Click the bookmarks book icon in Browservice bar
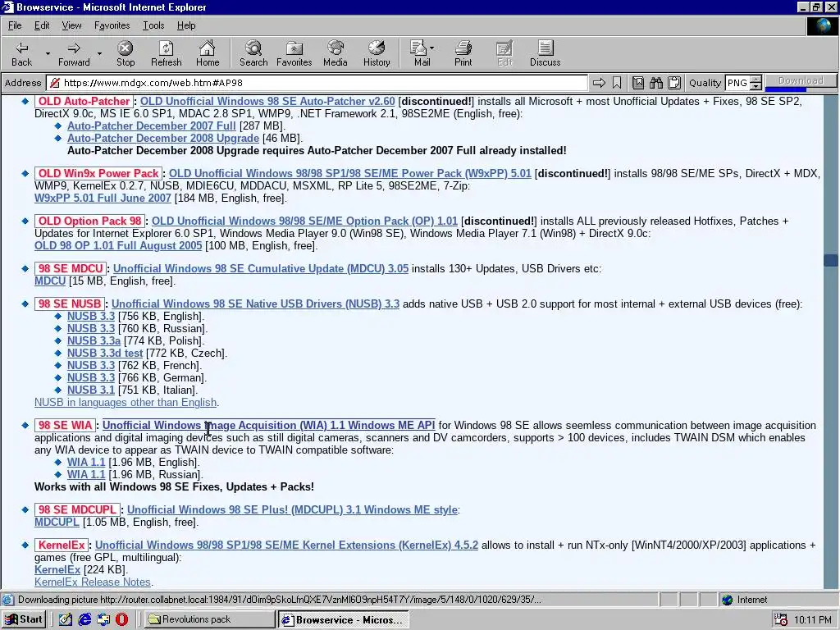The image size is (840, 630). tap(638, 83)
